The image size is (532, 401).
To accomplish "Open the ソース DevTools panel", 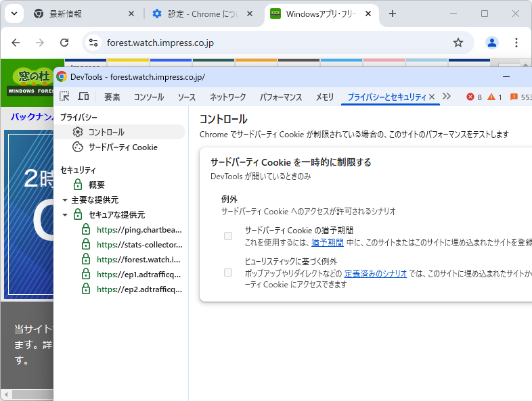I will pyautogui.click(x=187, y=97).
